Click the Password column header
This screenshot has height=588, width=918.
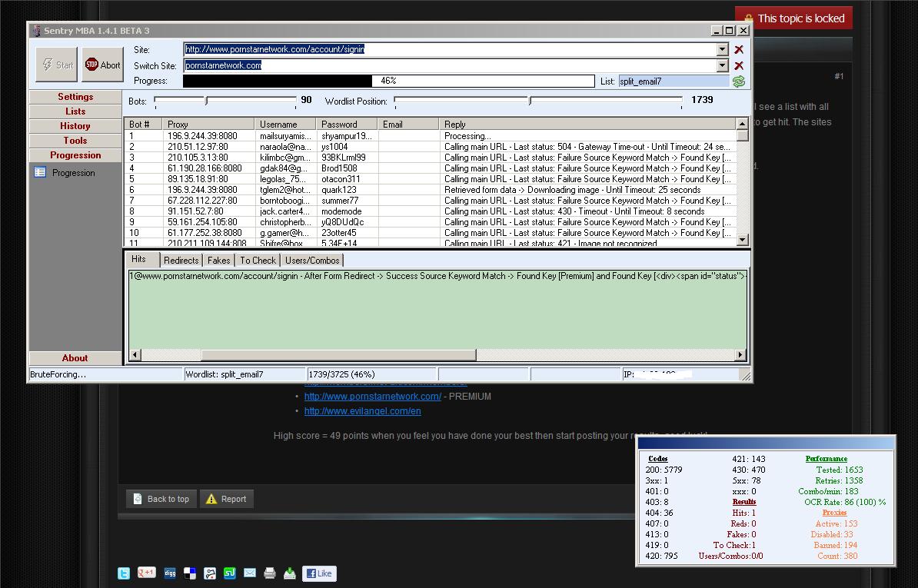(x=347, y=124)
